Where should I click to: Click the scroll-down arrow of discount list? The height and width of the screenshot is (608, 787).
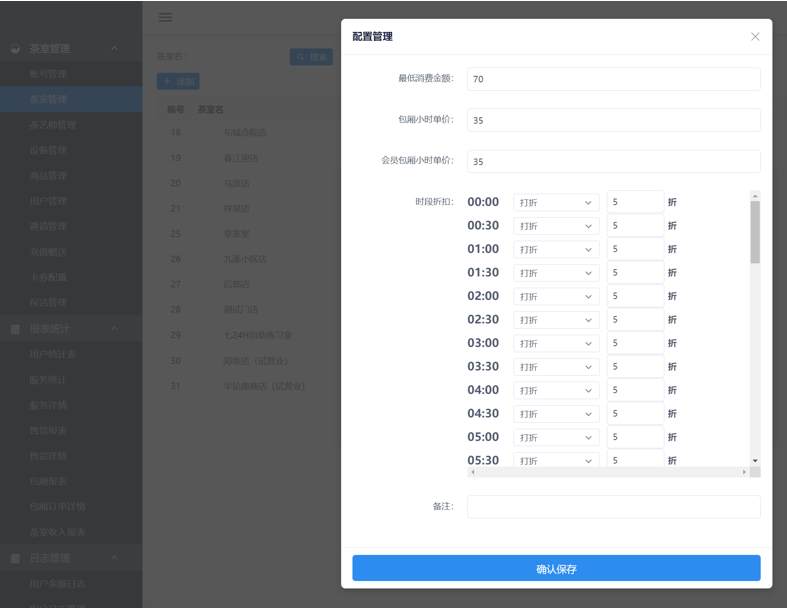(755, 461)
